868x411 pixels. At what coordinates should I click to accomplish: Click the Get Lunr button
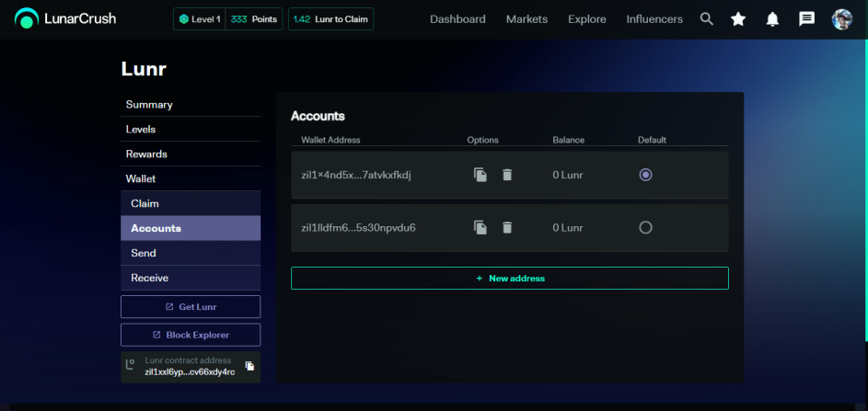[191, 306]
